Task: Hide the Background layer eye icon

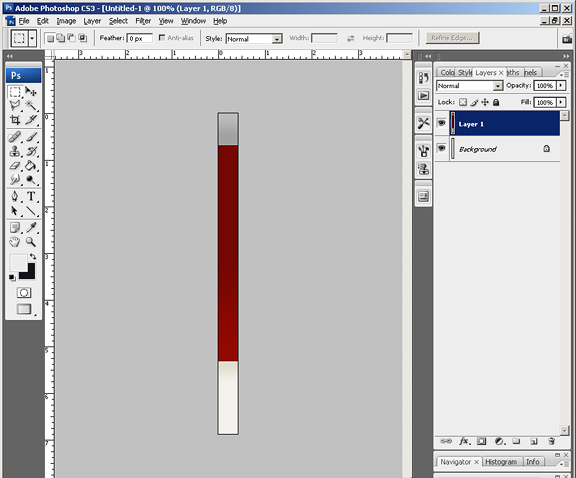Action: (x=442, y=148)
